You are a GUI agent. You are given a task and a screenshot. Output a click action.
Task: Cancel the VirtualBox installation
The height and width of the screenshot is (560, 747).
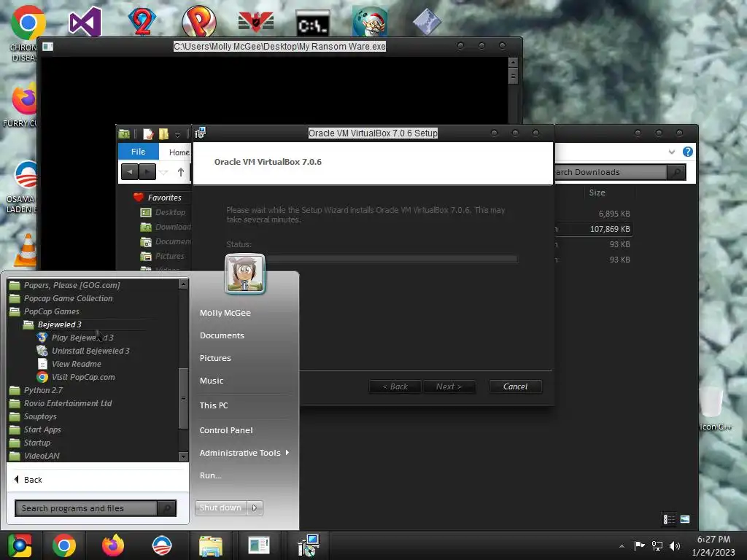coord(516,386)
